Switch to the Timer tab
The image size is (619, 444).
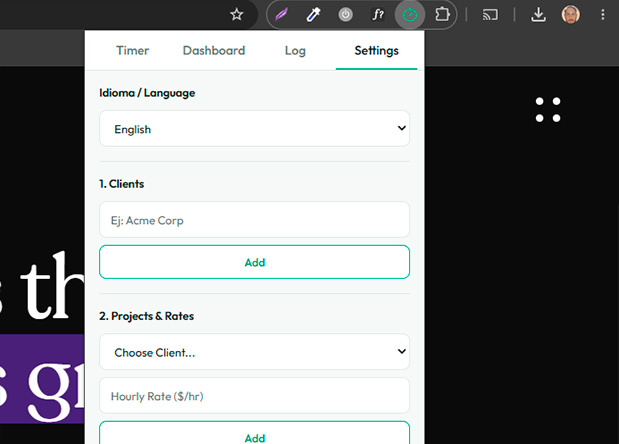coord(132,51)
